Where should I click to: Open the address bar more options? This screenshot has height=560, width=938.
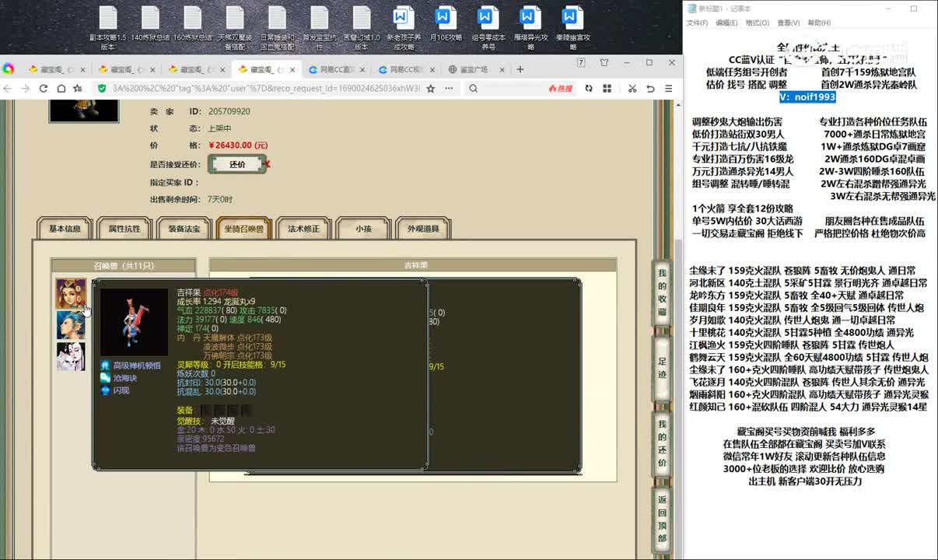click(447, 89)
